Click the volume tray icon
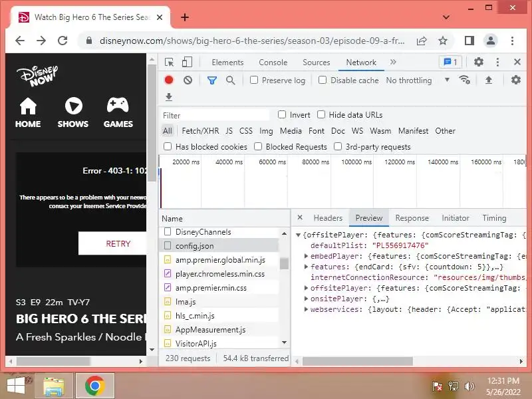 point(469,386)
